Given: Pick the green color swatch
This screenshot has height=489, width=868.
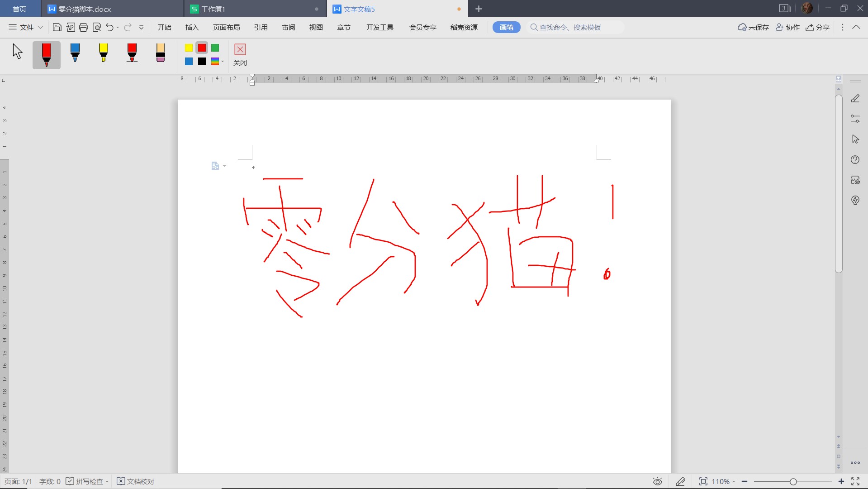Looking at the screenshot, I should click(x=215, y=48).
